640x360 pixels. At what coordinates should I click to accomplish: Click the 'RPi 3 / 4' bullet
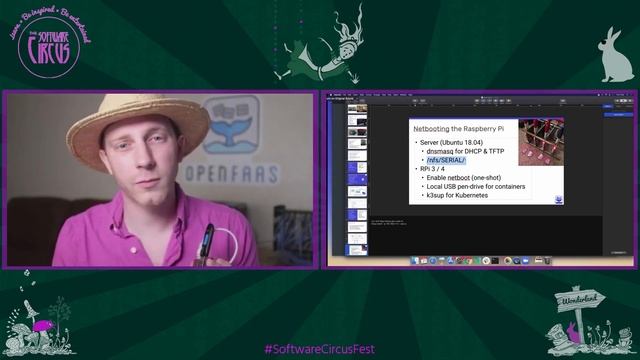click(x=432, y=169)
